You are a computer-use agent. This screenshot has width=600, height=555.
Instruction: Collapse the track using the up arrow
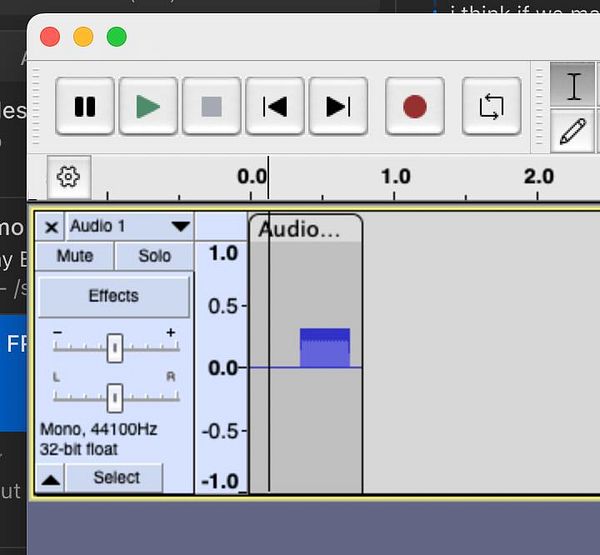pyautogui.click(x=51, y=478)
